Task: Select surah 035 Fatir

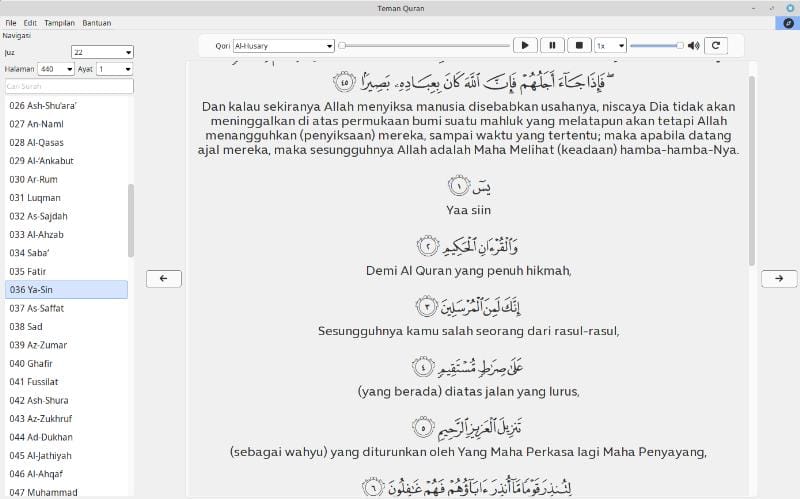Action: 66,271
